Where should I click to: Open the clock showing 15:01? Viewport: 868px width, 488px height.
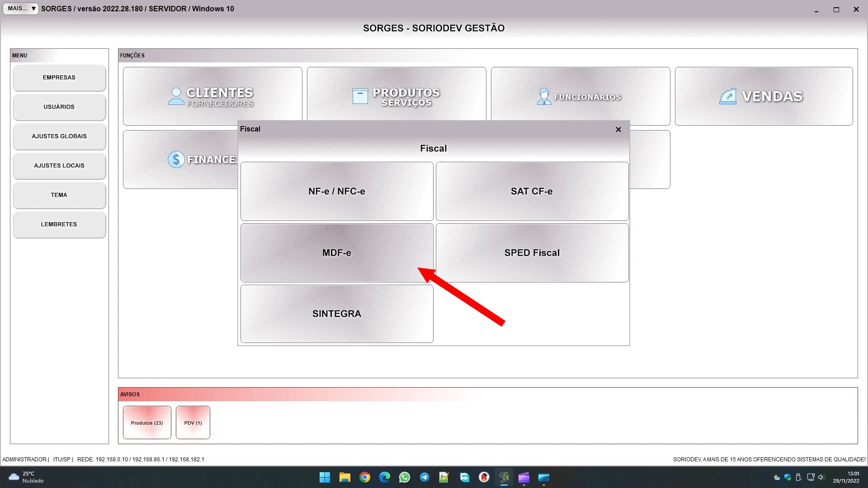click(x=846, y=478)
